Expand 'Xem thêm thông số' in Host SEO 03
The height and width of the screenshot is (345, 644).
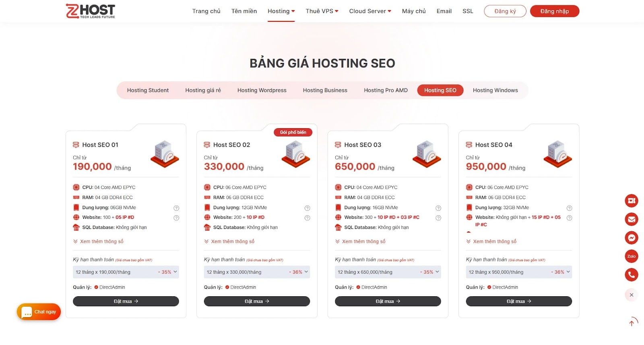(x=360, y=241)
